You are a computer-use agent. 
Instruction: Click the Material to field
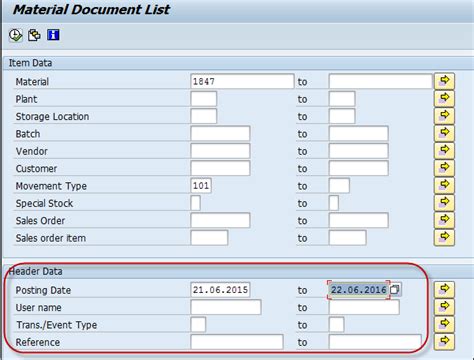380,81
